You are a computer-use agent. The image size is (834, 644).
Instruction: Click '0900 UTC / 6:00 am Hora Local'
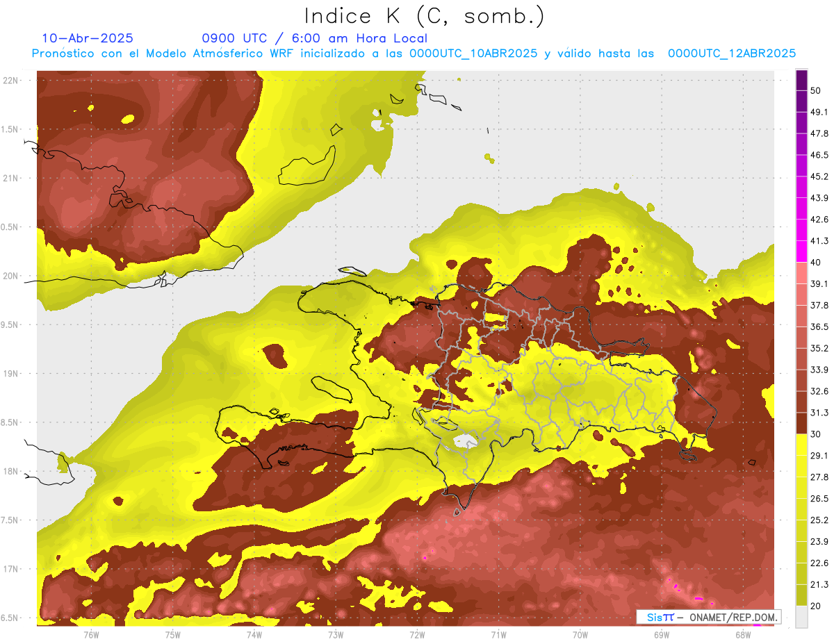[315, 38]
